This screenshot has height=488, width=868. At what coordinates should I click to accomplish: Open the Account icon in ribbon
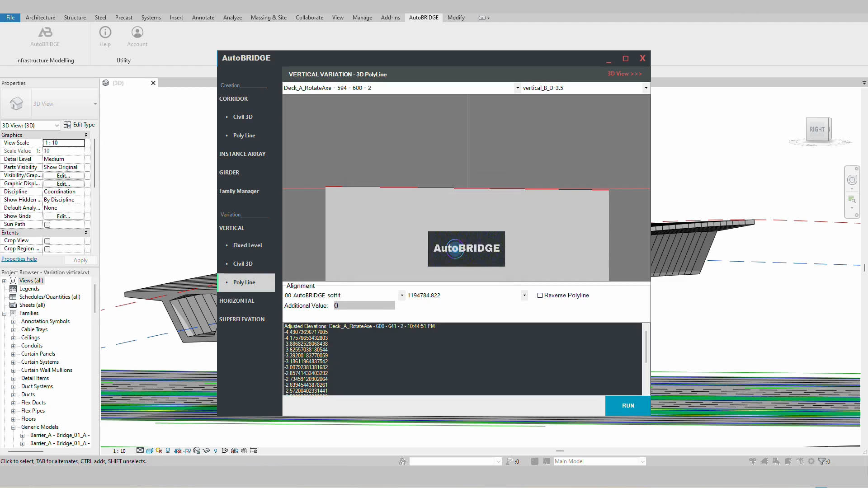coord(137,36)
